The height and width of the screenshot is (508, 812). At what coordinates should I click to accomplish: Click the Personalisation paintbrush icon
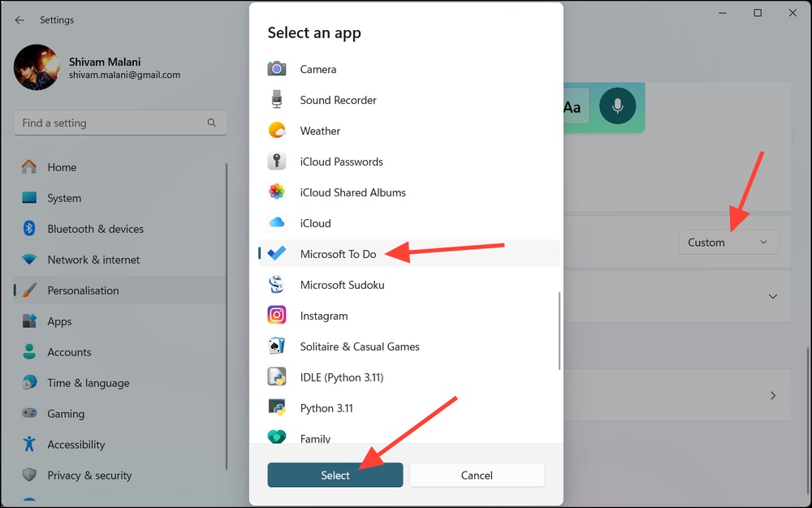29,290
